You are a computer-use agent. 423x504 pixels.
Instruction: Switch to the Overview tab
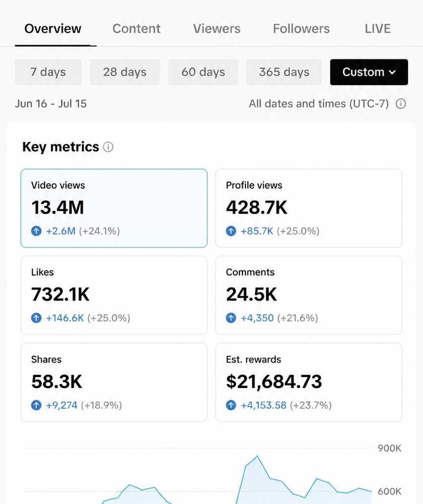[x=53, y=29]
